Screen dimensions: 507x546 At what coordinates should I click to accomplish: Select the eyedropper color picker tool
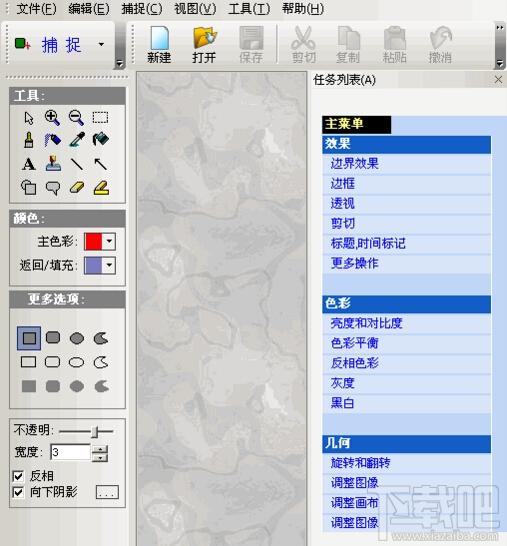click(77, 140)
